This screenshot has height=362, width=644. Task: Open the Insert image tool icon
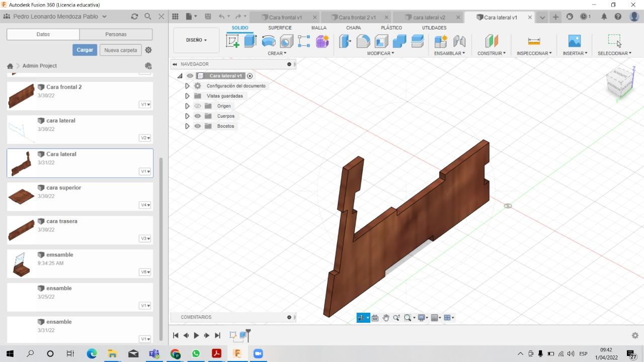574,41
